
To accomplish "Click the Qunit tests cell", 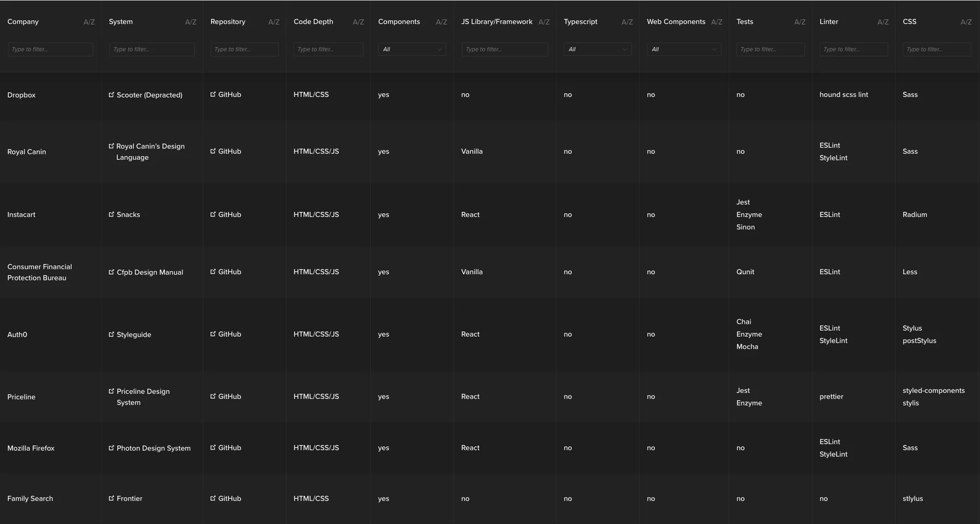I will [x=745, y=272].
